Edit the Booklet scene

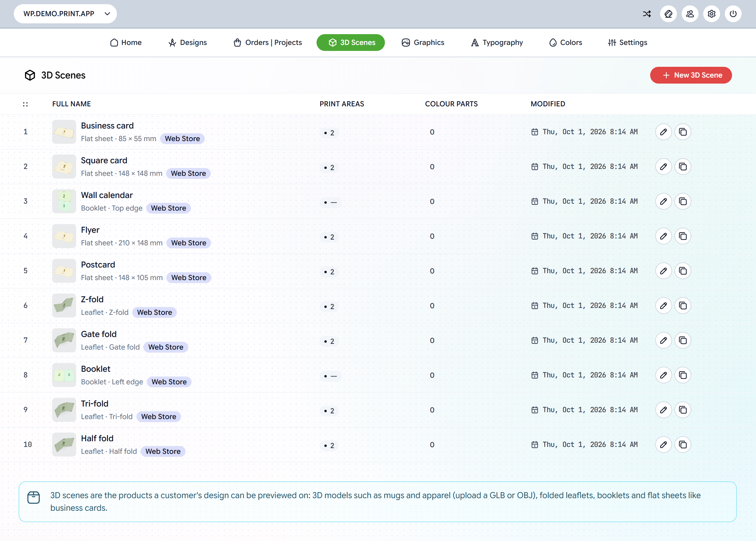point(663,375)
